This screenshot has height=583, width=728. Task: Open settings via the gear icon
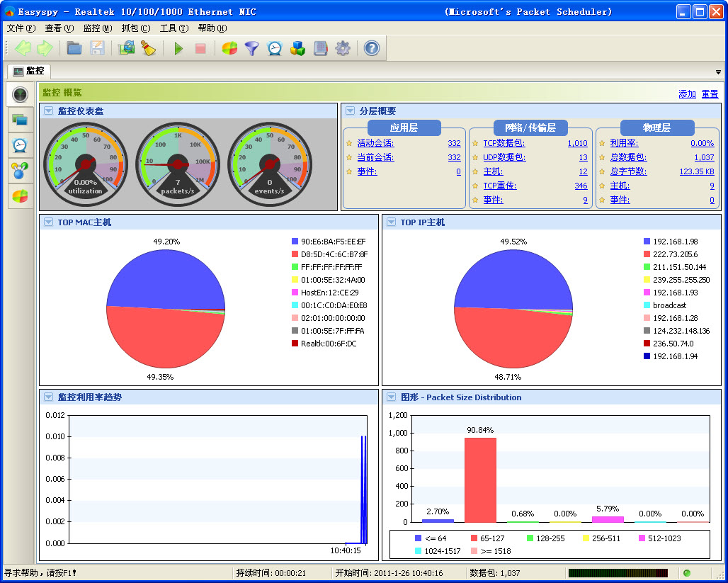point(343,48)
